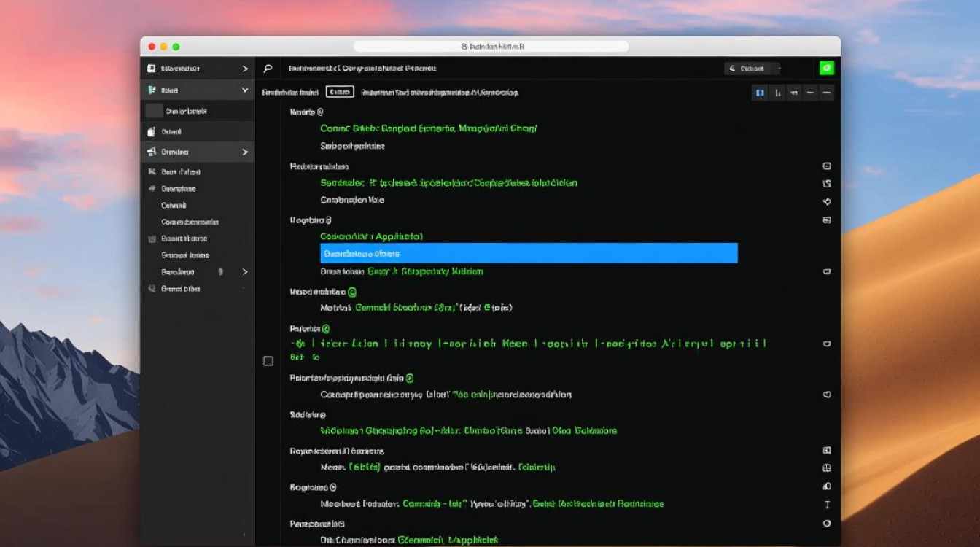Click the green flag icon in sidebar

pyautogui.click(x=151, y=90)
